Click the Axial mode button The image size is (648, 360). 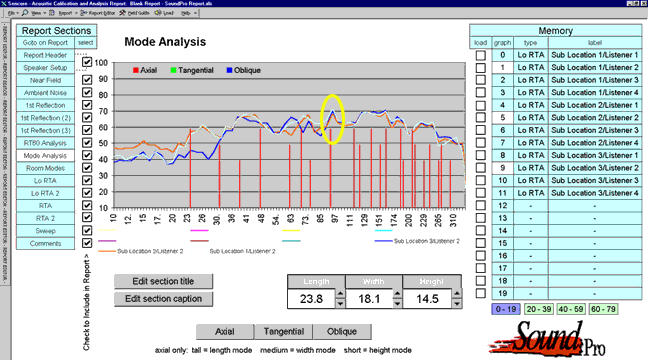pyautogui.click(x=225, y=331)
